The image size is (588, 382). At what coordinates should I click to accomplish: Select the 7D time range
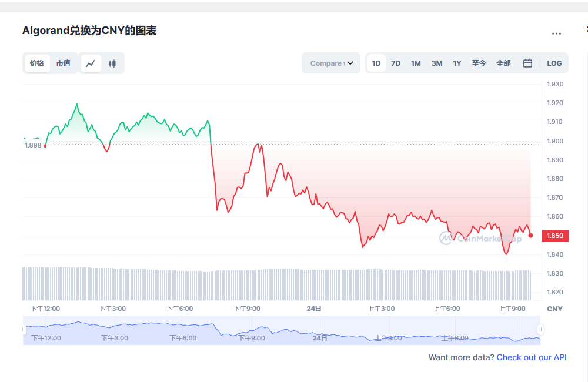tap(396, 63)
